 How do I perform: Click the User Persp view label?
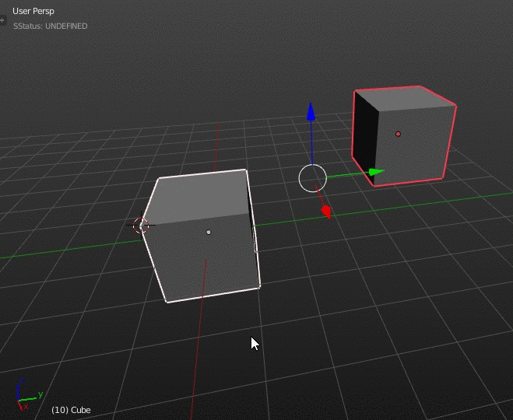point(33,11)
